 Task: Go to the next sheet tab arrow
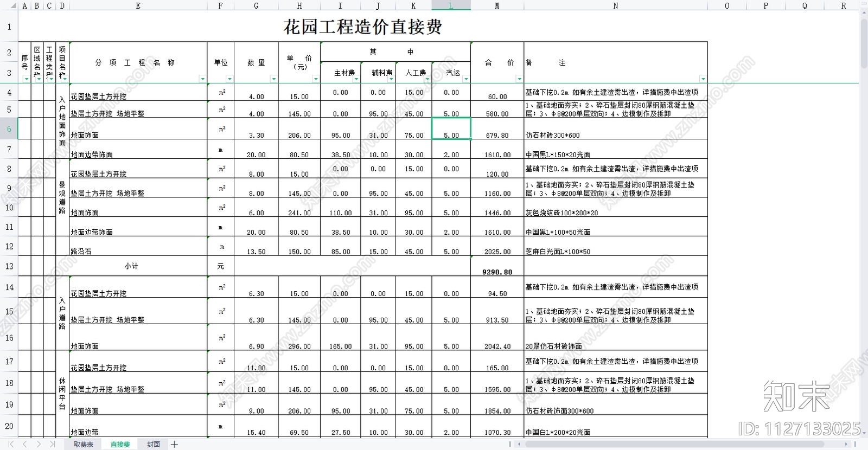coord(39,444)
